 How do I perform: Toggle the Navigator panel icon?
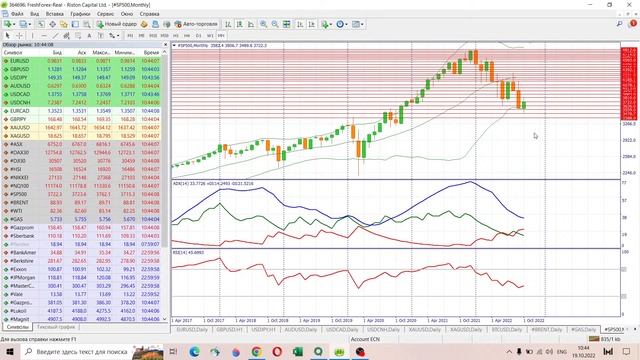64,24
